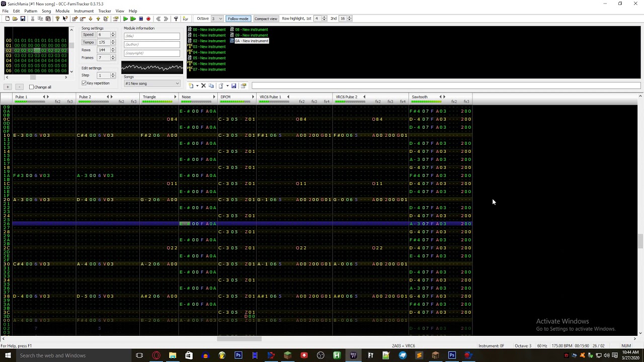Delete instrument using the X icon
Image resolution: width=644 pixels, height=362 pixels.
pyautogui.click(x=203, y=86)
